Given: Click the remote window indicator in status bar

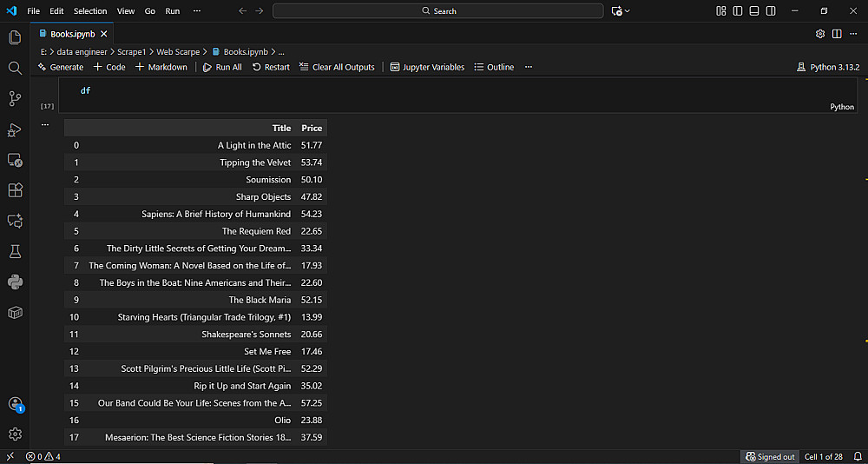Looking at the screenshot, I should tap(10, 457).
